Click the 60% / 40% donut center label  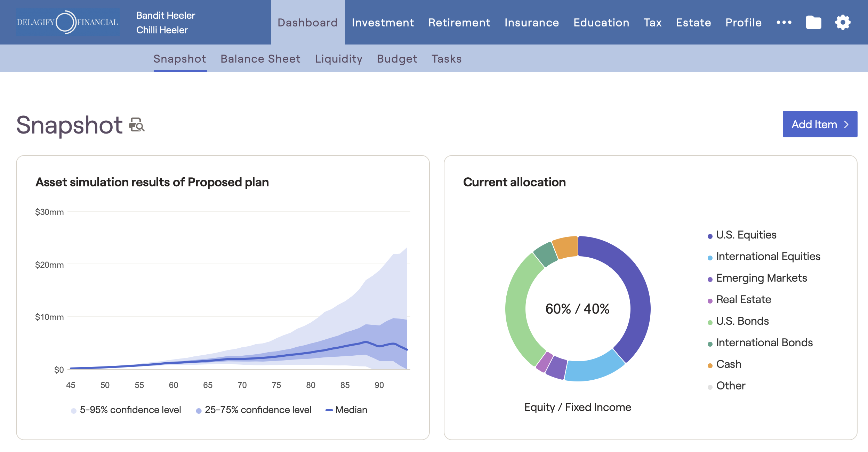pos(577,309)
